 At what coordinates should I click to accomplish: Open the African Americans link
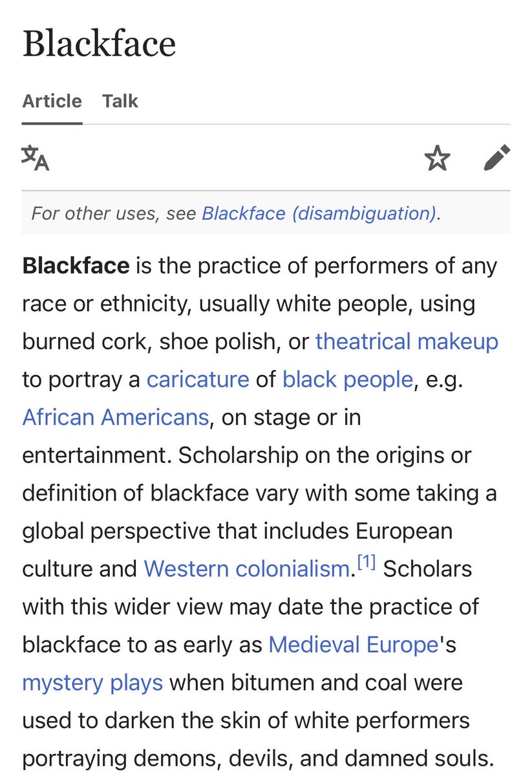click(x=116, y=417)
